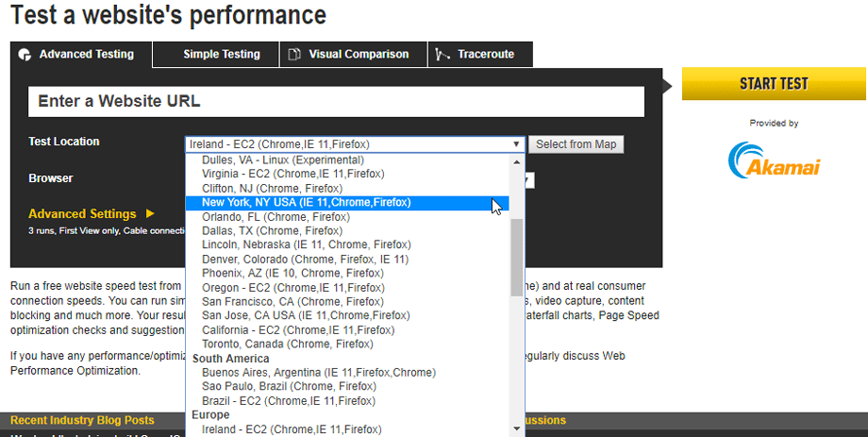868x437 pixels.
Task: Click the dropdown list scrollbar down arrow
Action: pyautogui.click(x=516, y=429)
